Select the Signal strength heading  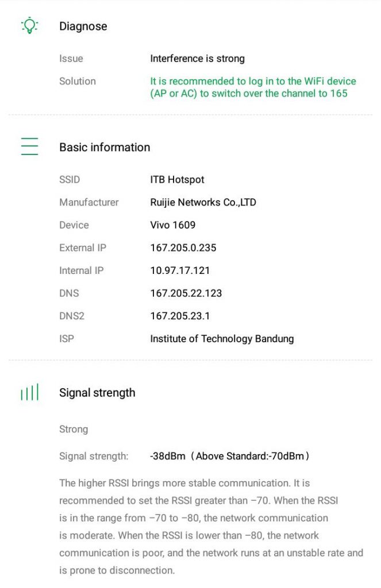coord(97,393)
